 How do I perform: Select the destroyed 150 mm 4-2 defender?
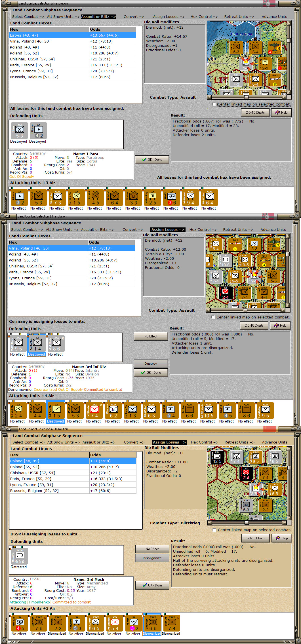tap(38, 131)
